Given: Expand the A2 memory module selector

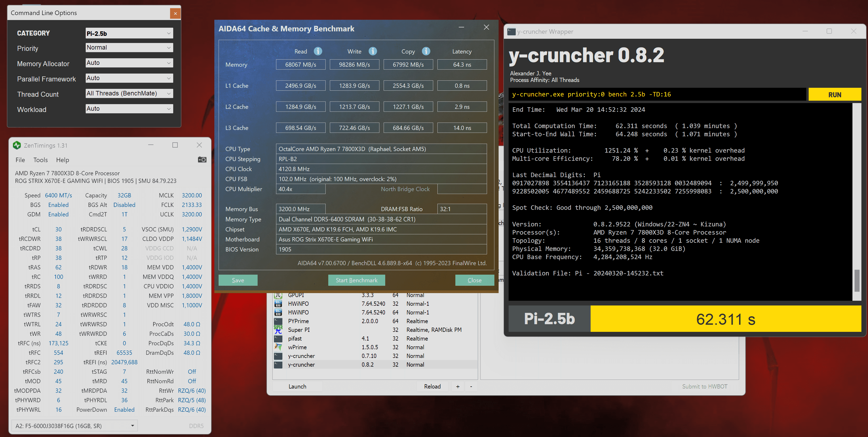Looking at the screenshot, I should (75, 426).
